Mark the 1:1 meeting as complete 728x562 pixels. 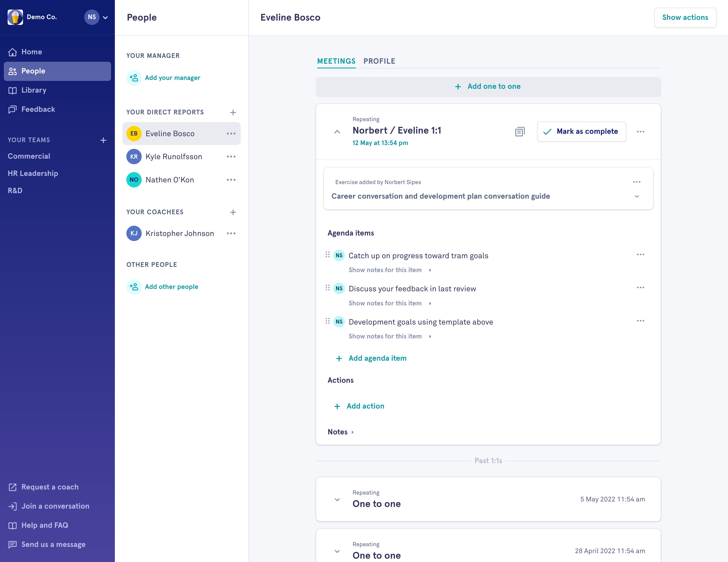[581, 132]
